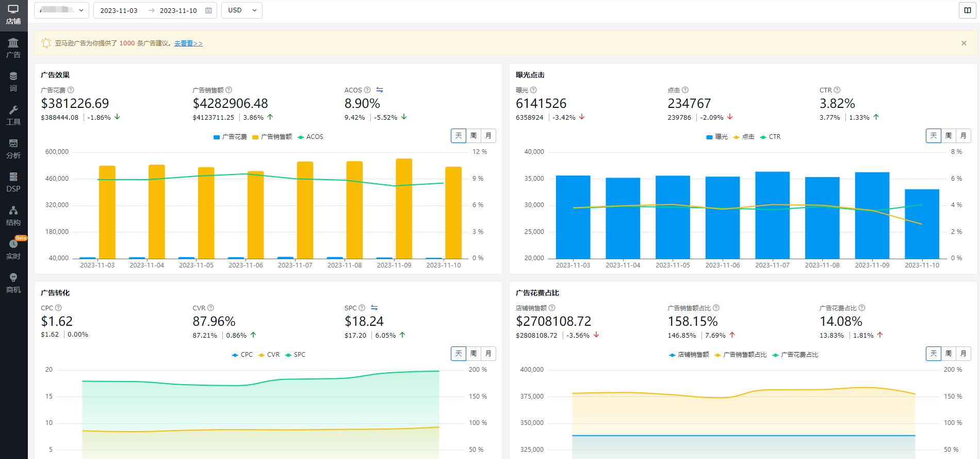Open the 商机 opportunities section in sidebar
This screenshot has height=459, width=980.
pyautogui.click(x=13, y=283)
